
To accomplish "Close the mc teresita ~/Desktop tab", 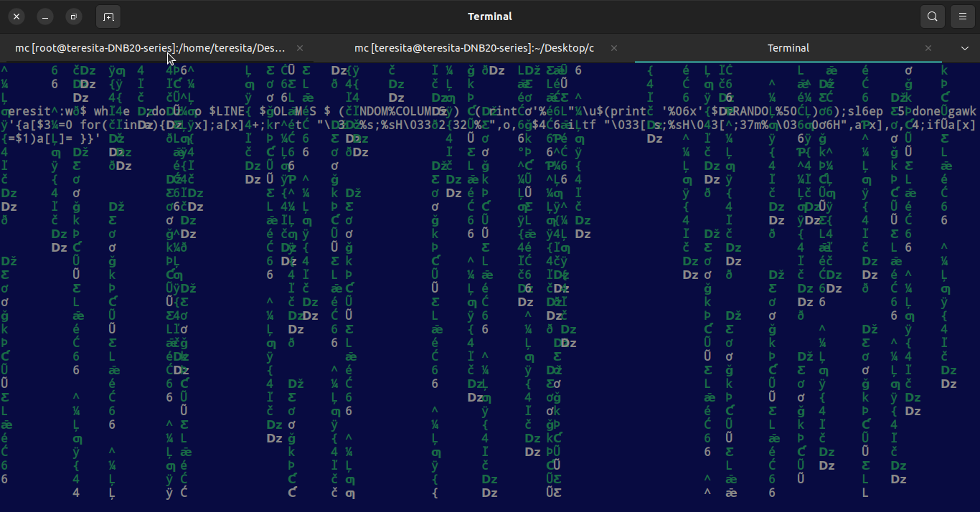I will [x=614, y=48].
